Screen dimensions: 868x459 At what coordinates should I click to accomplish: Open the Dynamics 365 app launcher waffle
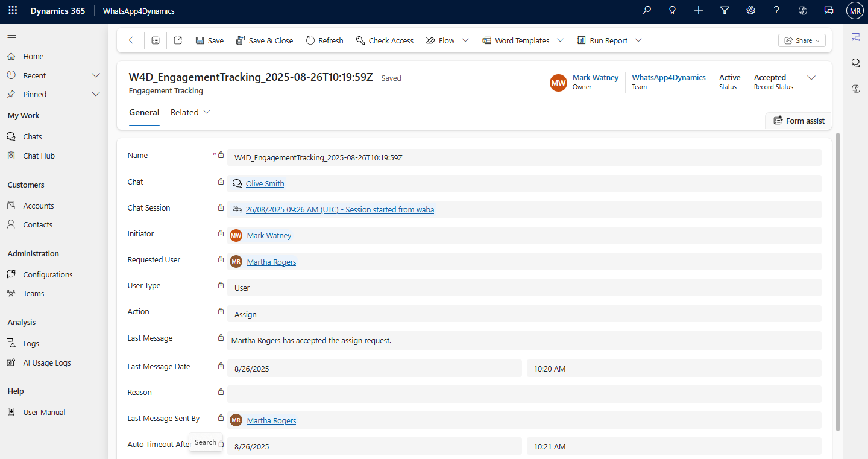click(13, 11)
